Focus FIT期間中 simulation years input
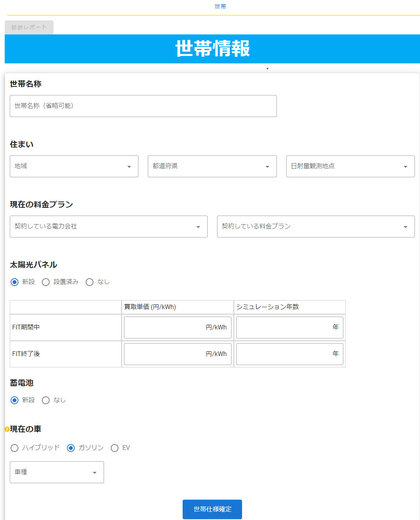Screen dimensions: 420x520 point(290,327)
